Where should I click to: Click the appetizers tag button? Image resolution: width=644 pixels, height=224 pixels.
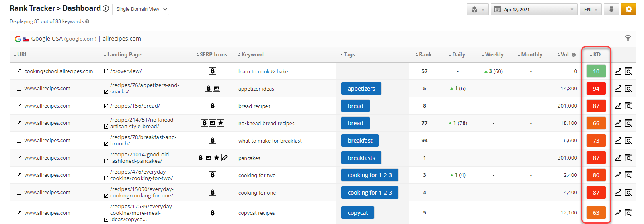(361, 89)
